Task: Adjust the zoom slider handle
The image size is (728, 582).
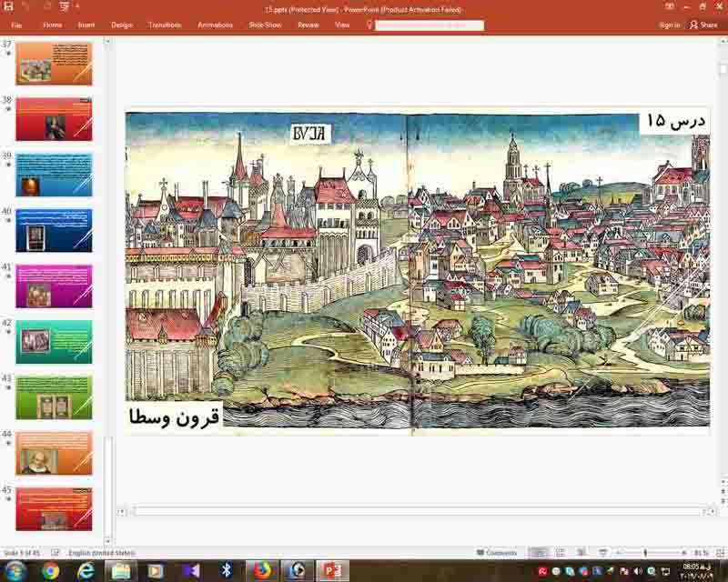Action: pos(645,553)
